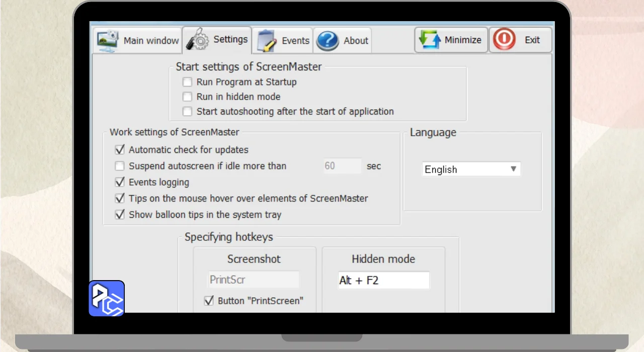
Task: Click the "Screenshot" hotkey heading
Action: click(254, 259)
